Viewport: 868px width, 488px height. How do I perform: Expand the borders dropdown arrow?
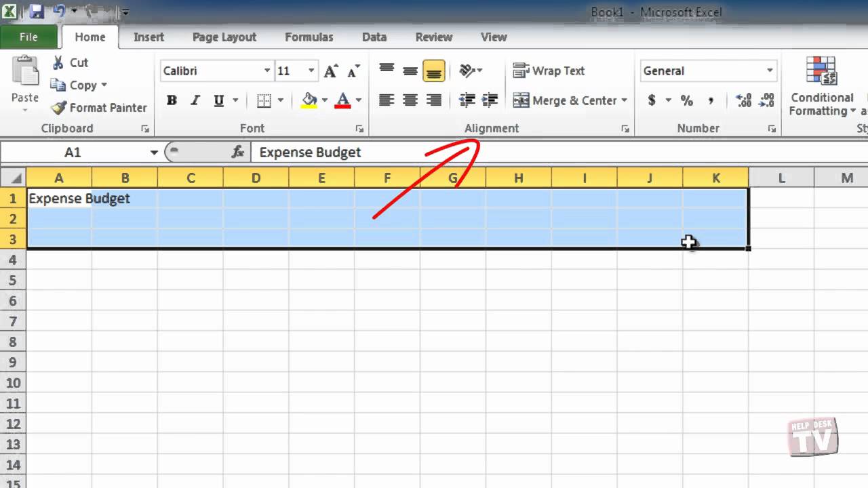(281, 100)
